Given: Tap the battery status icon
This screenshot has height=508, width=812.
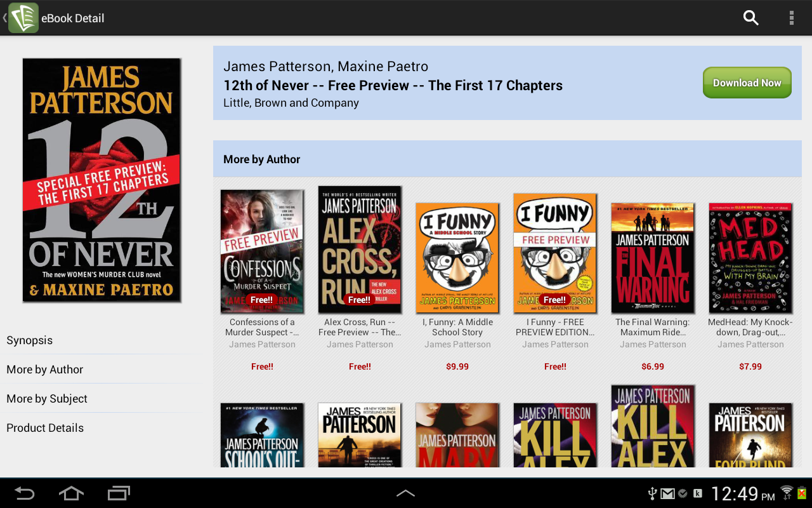Looking at the screenshot, I should [x=802, y=493].
